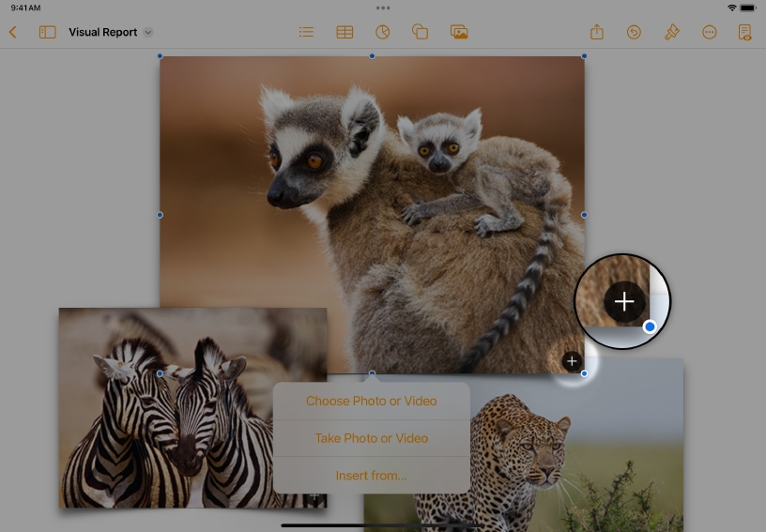Choose the Insert from... option
Image resolution: width=766 pixels, height=532 pixels.
371,476
